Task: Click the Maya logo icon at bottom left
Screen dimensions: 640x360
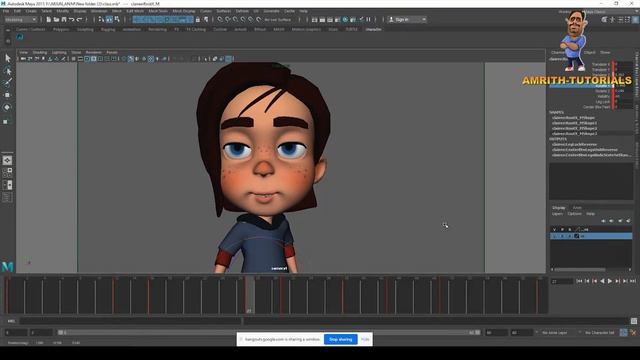Action: point(8,267)
